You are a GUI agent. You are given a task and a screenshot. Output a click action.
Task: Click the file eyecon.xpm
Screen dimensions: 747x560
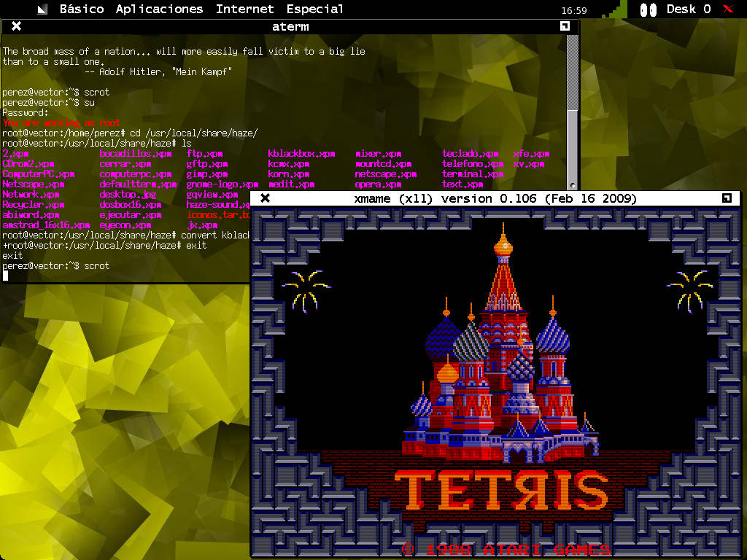point(125,225)
